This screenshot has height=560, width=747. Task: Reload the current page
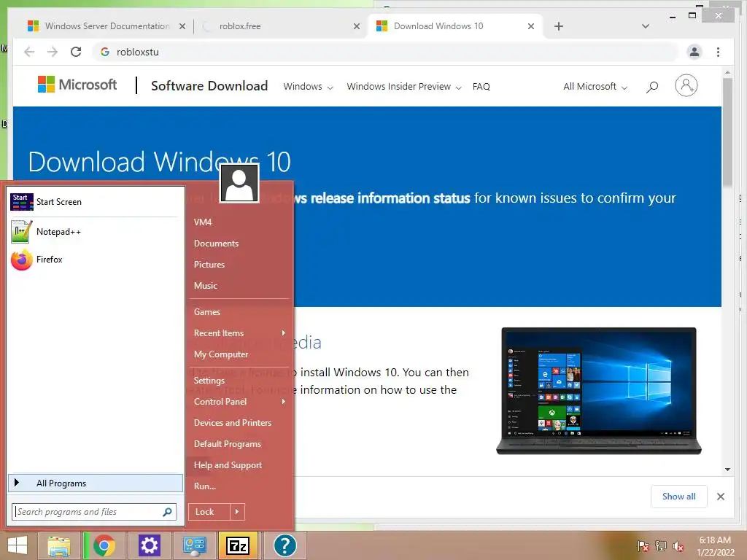(76, 52)
